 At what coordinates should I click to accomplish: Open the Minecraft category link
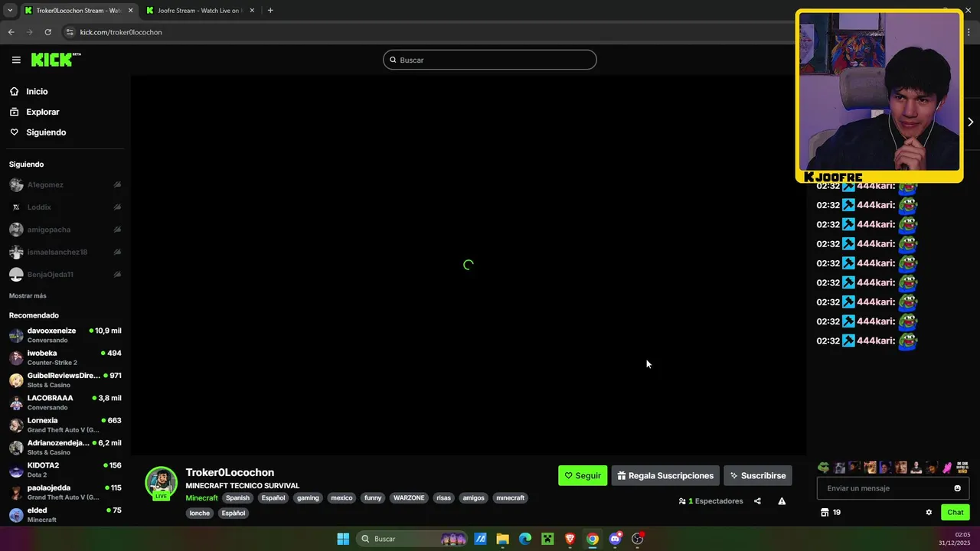click(x=201, y=498)
